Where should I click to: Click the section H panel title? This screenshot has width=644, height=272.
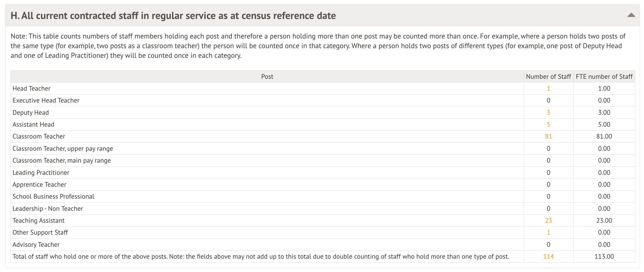click(173, 16)
